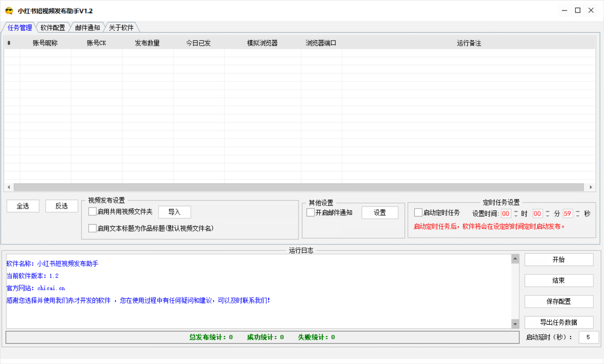Click the log line 官方网站: chicai.cn

(x=36, y=288)
